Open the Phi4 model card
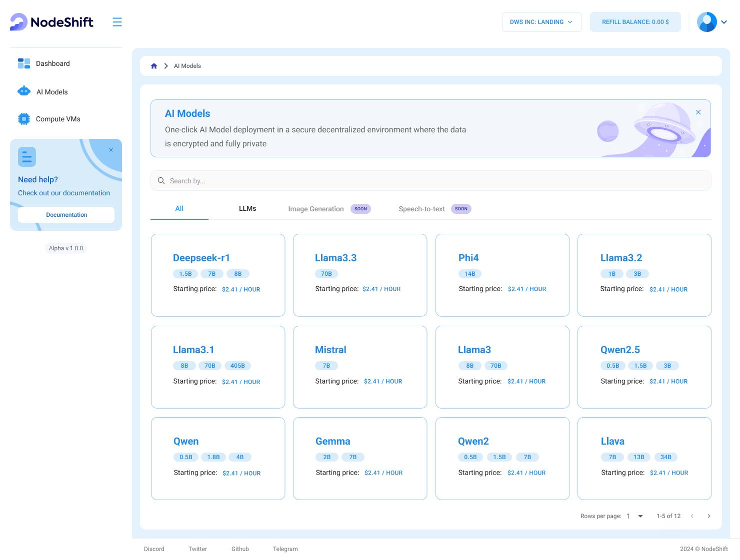The height and width of the screenshot is (560, 740). tap(502, 275)
